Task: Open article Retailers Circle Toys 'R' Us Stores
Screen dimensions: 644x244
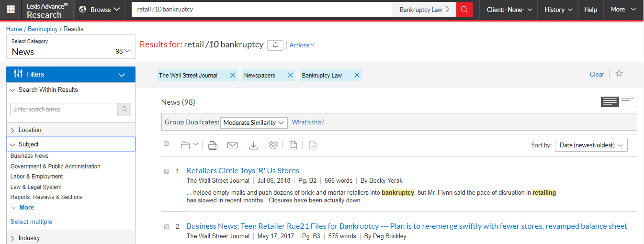Action: (243, 171)
